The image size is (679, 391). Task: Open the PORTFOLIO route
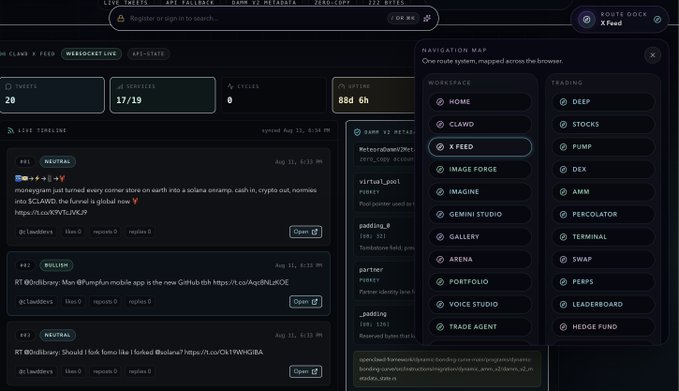pos(480,282)
